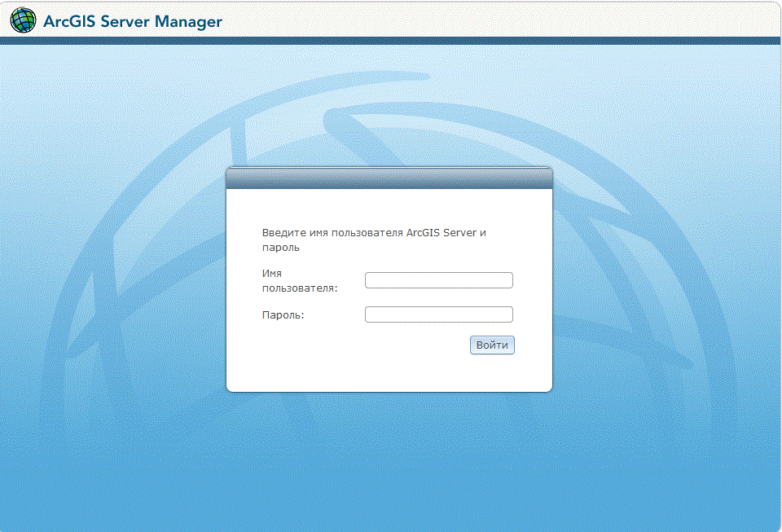Select the 'Войти' button to sign in

491,345
